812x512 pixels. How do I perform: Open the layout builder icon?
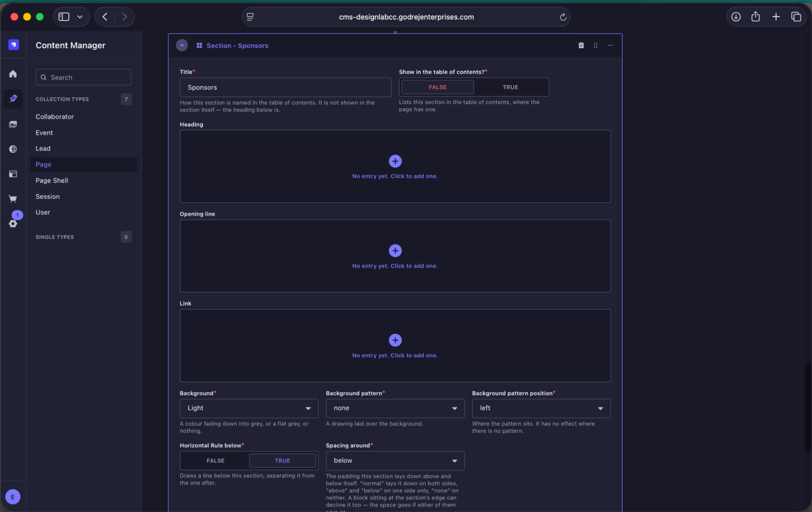point(13,174)
